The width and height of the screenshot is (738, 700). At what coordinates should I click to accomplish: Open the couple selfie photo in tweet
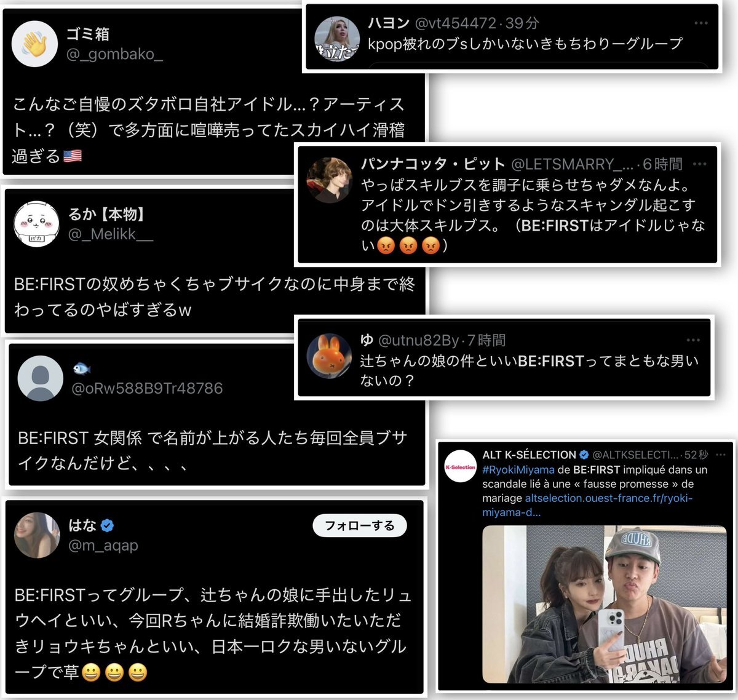tap(605, 604)
